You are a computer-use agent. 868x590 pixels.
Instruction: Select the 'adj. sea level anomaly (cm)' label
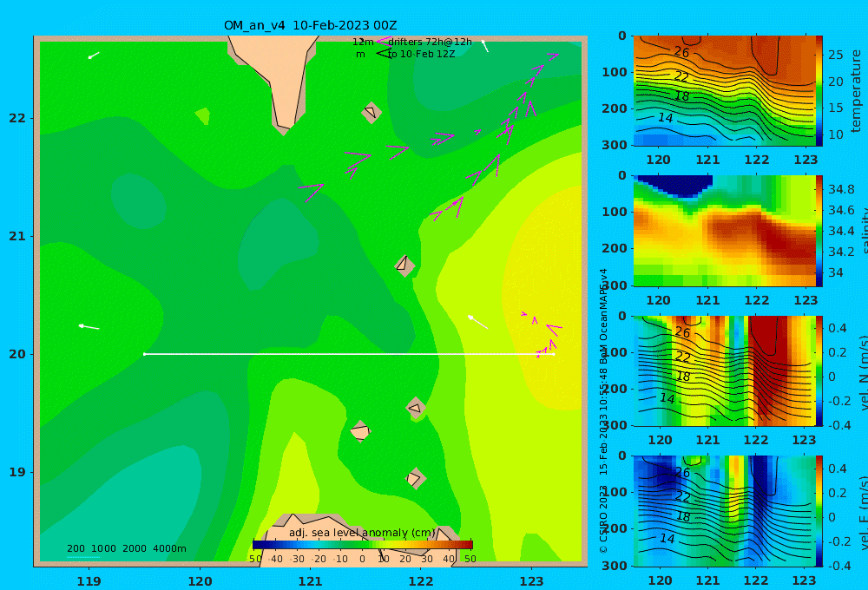[x=363, y=533]
